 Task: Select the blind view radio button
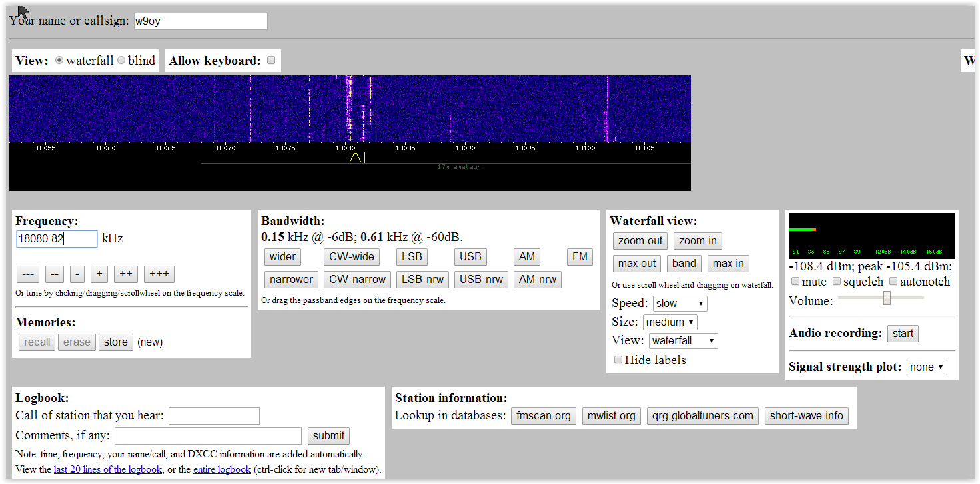pos(121,61)
